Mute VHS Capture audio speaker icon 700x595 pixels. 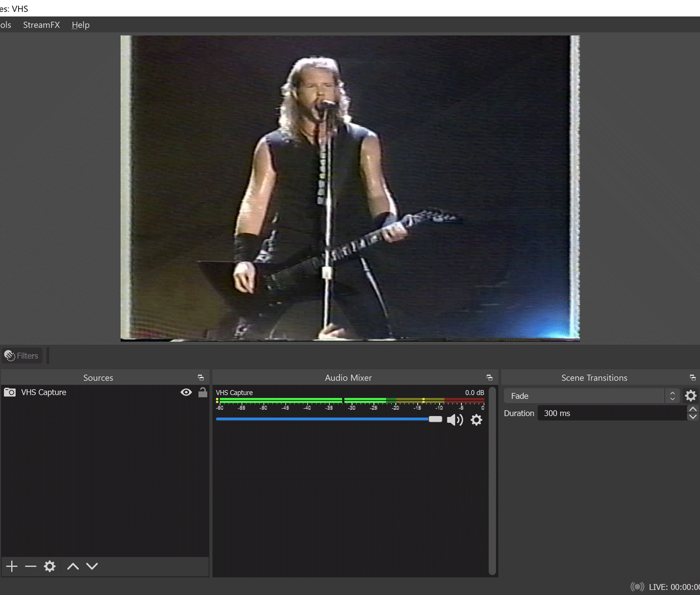pyautogui.click(x=454, y=420)
